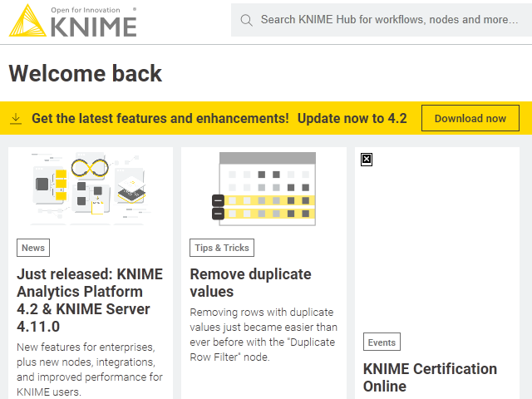Focus the KNIME Hub search field

(x=382, y=20)
